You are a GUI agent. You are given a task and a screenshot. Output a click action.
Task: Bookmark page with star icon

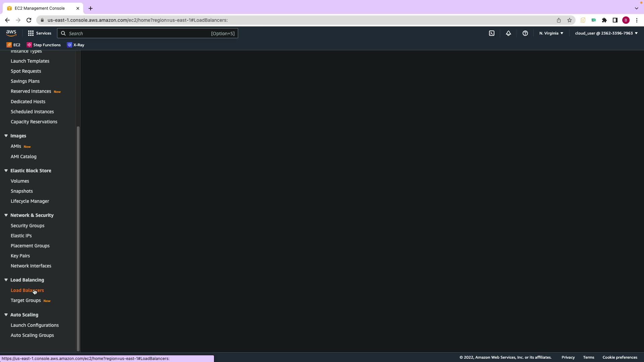click(x=570, y=20)
